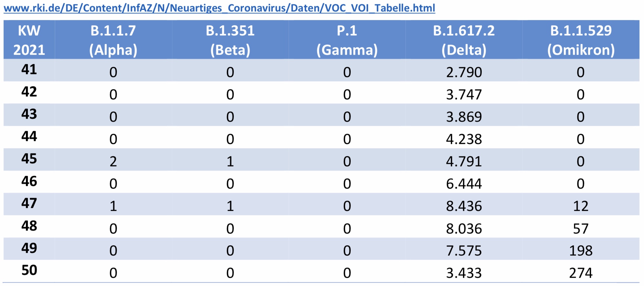Click Delta value 4.791 in week 45

point(464,161)
